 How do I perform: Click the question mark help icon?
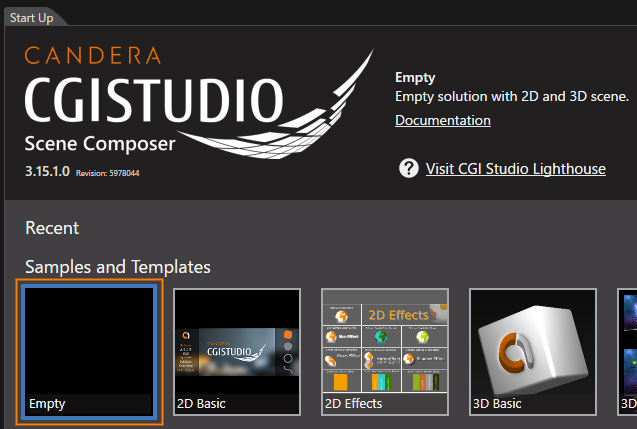point(409,168)
